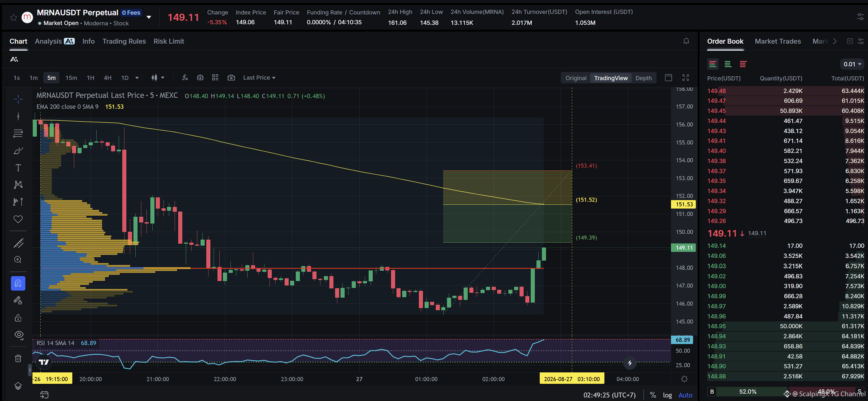Toggle percent scale on price axis
The height and width of the screenshot is (401, 868).
click(653, 395)
